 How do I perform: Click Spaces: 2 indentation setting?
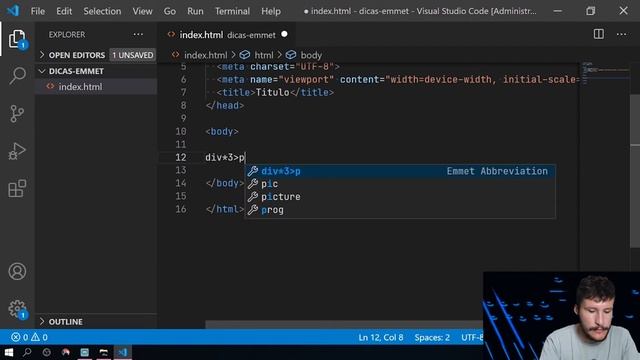click(x=432, y=338)
